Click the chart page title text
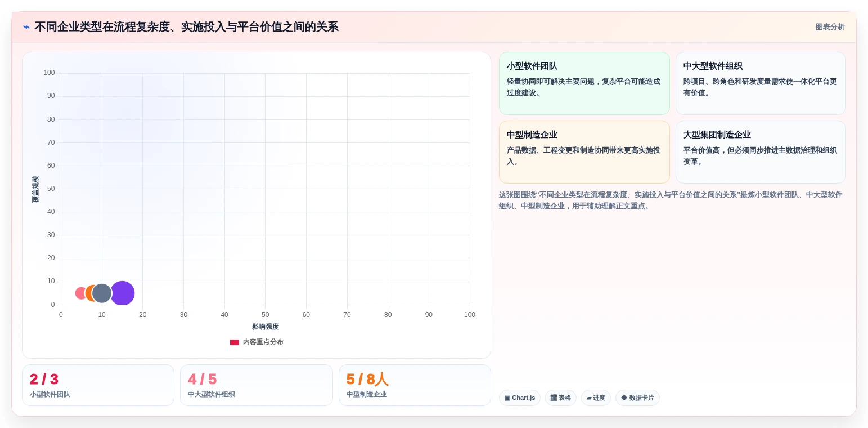This screenshot has width=868, height=428. [x=187, y=27]
